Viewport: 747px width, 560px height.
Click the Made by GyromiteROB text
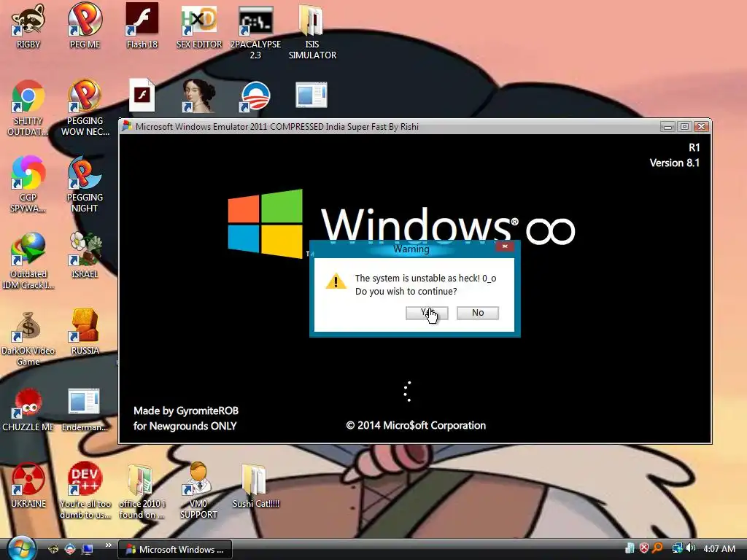click(186, 411)
